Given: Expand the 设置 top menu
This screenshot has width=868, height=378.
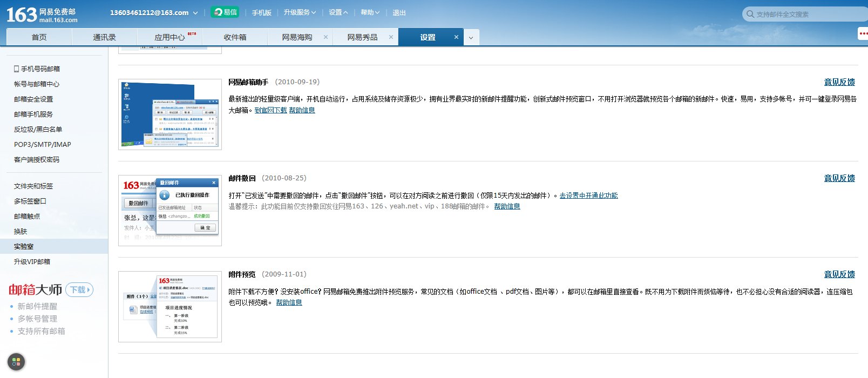Looking at the screenshot, I should 338,12.
